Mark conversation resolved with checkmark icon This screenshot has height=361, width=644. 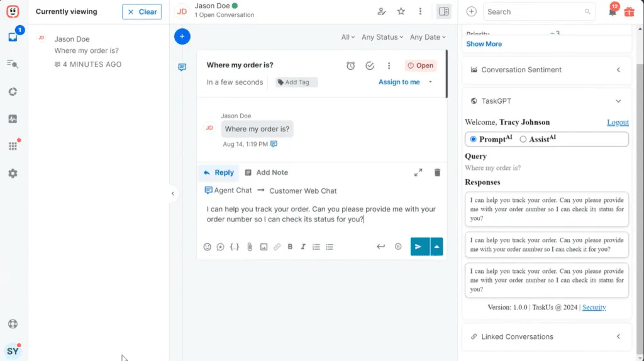pyautogui.click(x=370, y=65)
